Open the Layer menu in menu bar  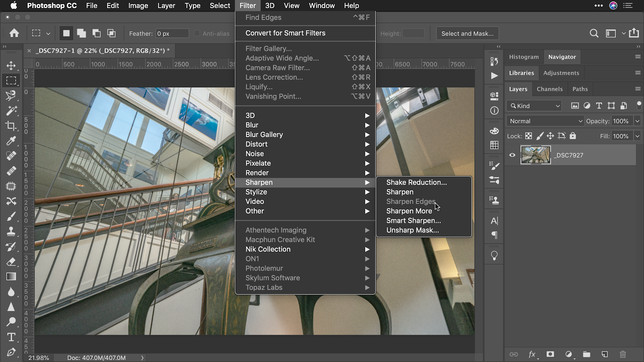click(166, 6)
